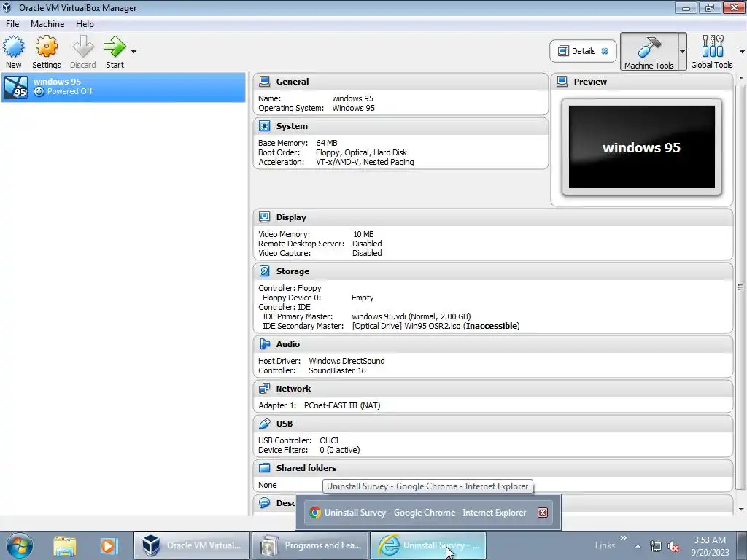This screenshot has width=747, height=560.
Task: Open the Help menu
Action: pos(85,24)
